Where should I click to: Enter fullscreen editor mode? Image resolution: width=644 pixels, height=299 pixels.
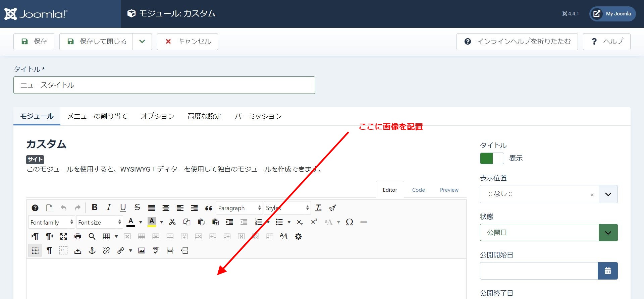pos(63,237)
